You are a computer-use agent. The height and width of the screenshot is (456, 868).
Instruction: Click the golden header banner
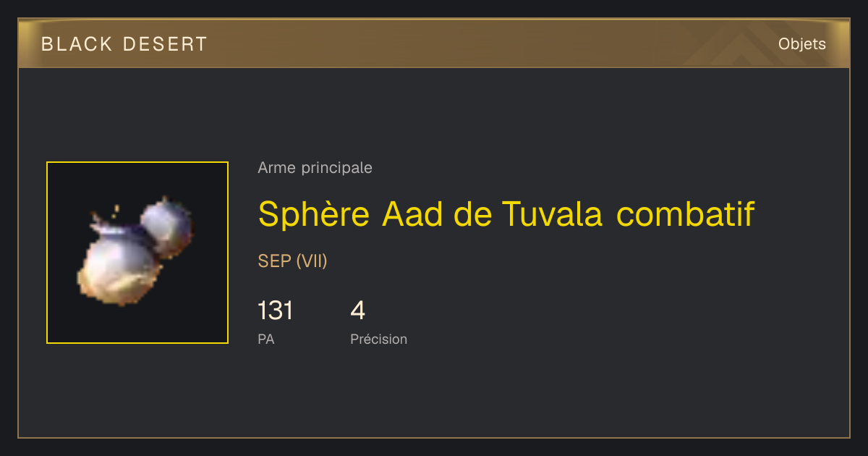point(434,43)
